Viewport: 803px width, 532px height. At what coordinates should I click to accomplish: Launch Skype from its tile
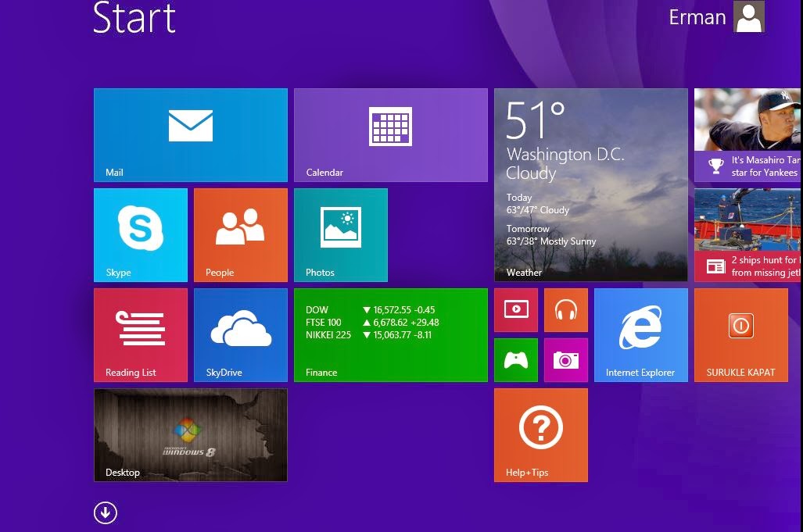[140, 235]
